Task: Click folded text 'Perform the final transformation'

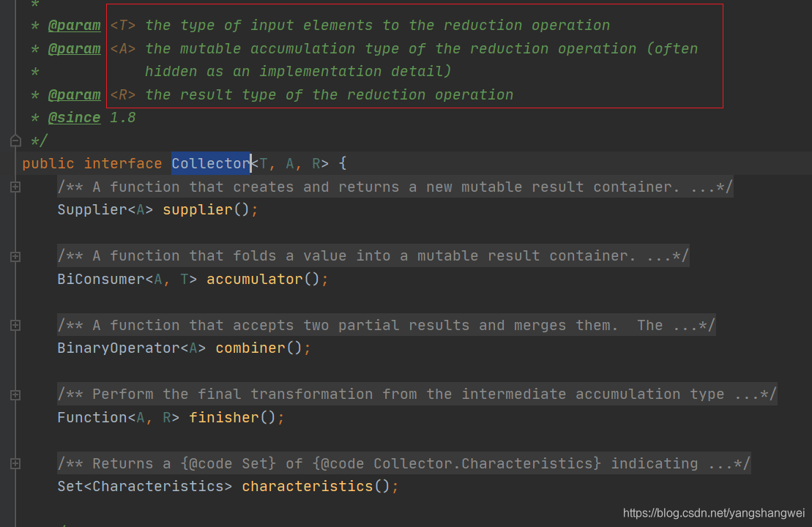Action: pos(233,394)
